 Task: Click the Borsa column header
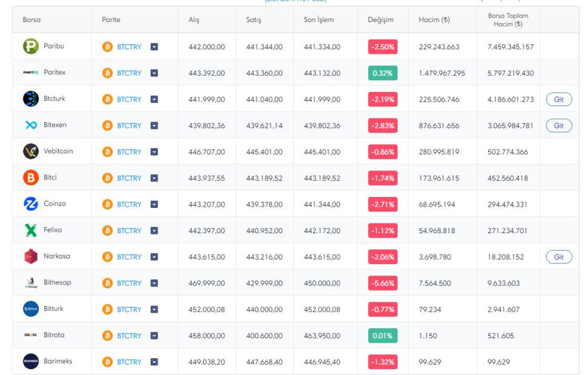click(32, 20)
